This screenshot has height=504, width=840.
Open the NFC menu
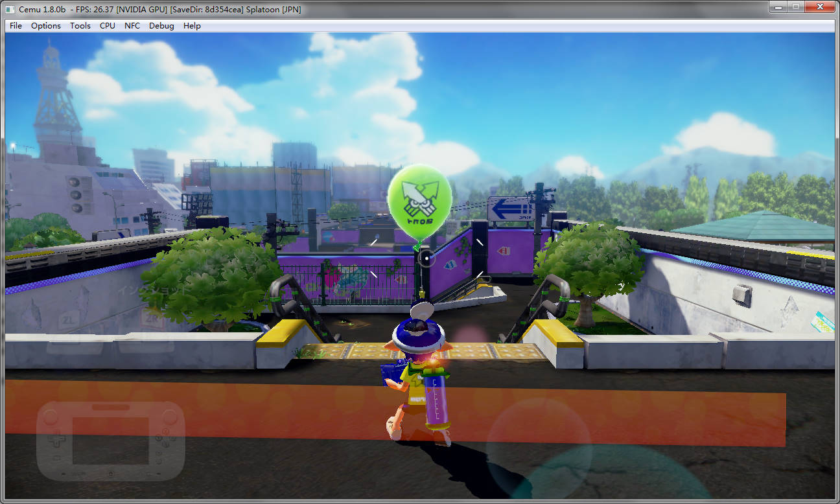click(132, 26)
